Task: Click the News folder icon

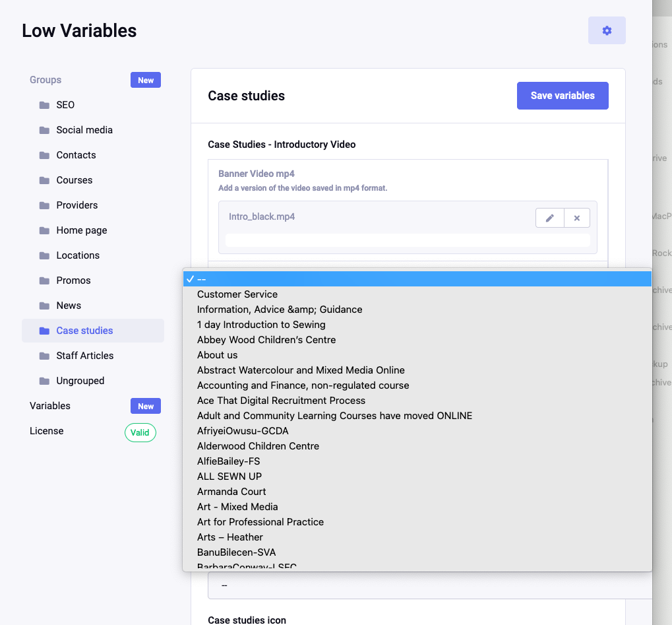Action: point(44,306)
